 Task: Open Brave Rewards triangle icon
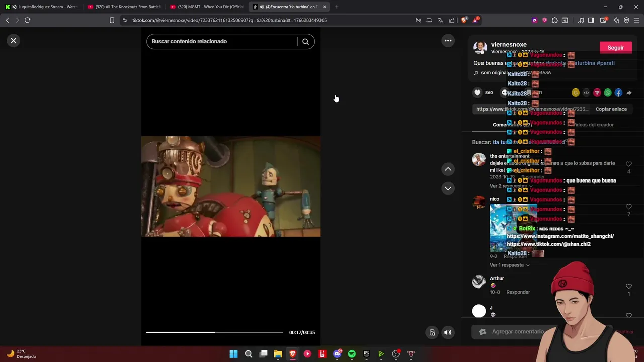tap(475, 20)
